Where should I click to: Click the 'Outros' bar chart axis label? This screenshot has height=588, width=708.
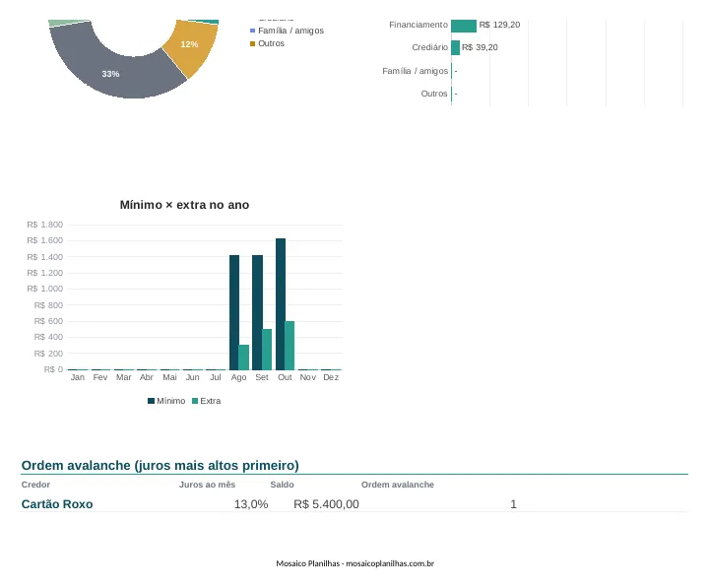434,94
